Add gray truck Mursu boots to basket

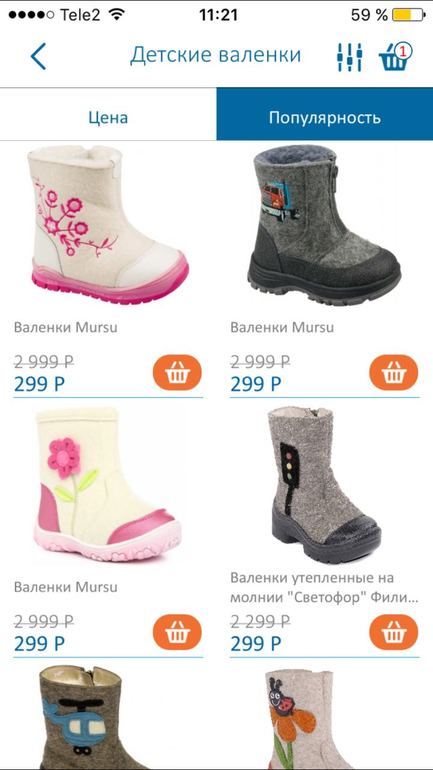point(393,373)
